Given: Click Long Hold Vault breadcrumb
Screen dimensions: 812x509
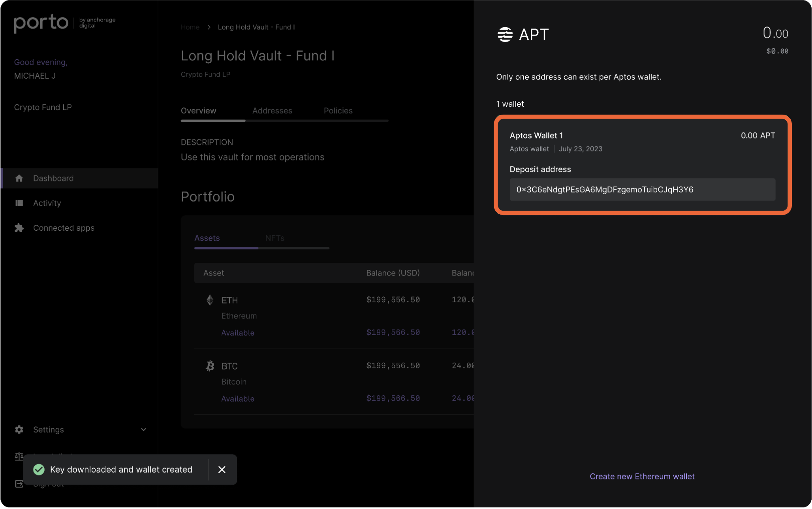Looking at the screenshot, I should click(256, 27).
